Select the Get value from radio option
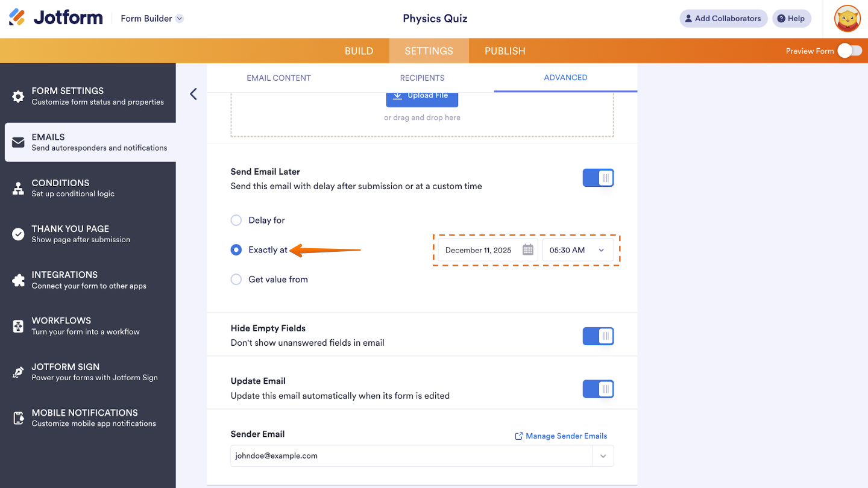The width and height of the screenshot is (868, 488). (x=236, y=280)
